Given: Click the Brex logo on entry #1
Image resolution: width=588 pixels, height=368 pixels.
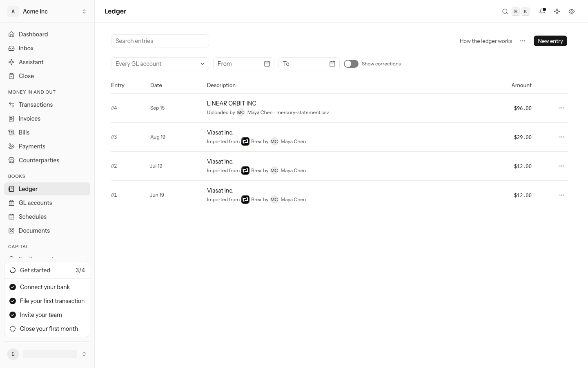Looking at the screenshot, I should coord(245,200).
